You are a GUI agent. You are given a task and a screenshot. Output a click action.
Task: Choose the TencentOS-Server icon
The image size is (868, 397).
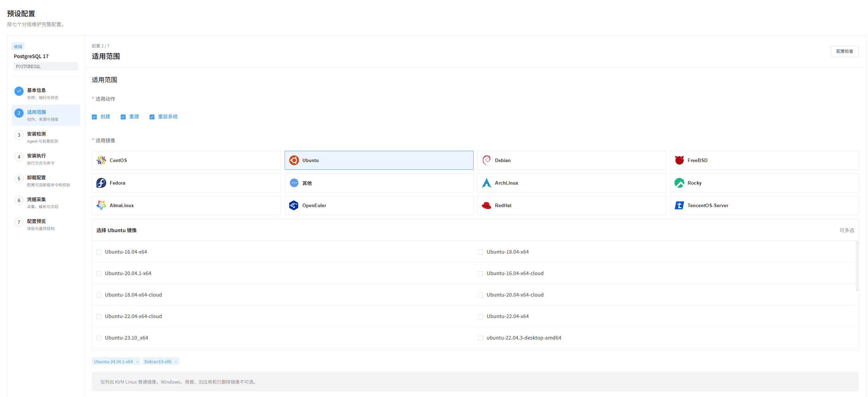click(679, 205)
